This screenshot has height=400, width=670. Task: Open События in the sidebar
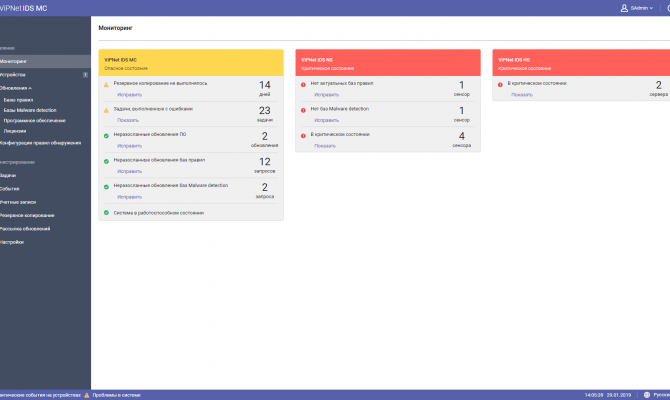click(9, 188)
